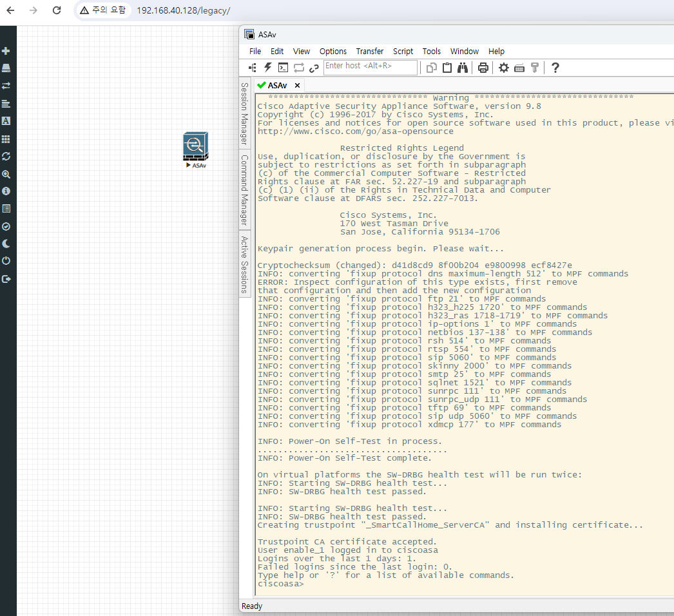Click the SecureCRT window title icon
674x616 pixels.
tap(249, 34)
